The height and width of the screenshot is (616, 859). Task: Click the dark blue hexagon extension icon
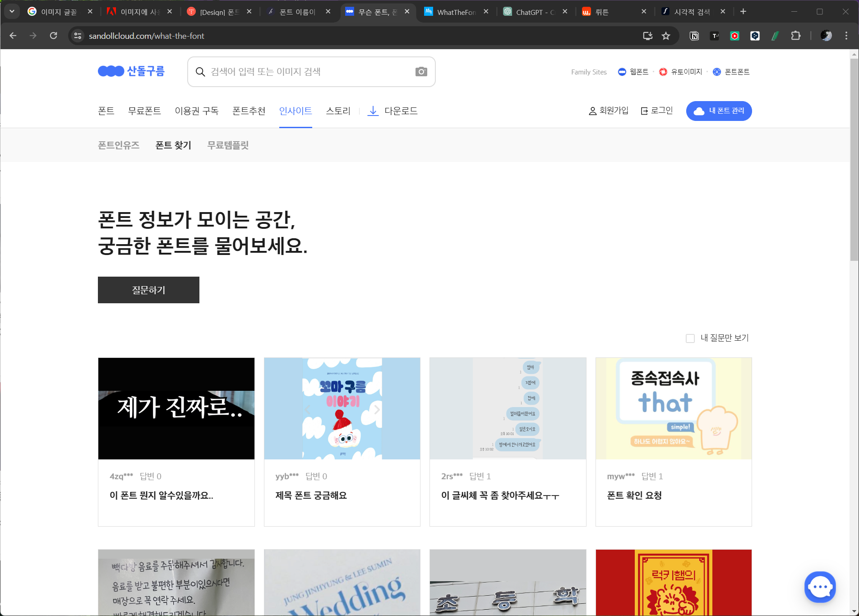point(755,36)
